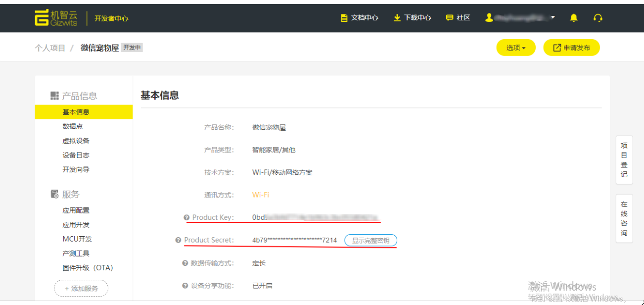Viewport: 644px width, 305px height.
Task: Select 虚拟设备 in the sidebar
Action: [76, 141]
